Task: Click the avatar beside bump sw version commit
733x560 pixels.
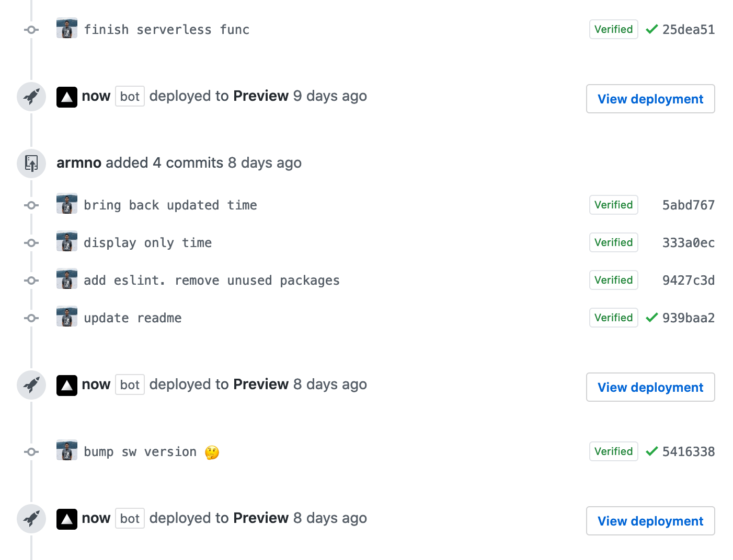Action: tap(67, 450)
